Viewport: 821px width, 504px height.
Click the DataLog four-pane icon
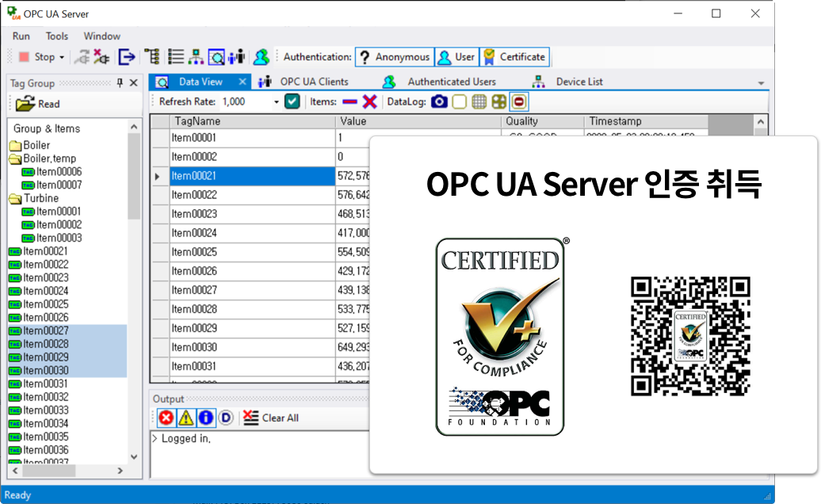499,101
